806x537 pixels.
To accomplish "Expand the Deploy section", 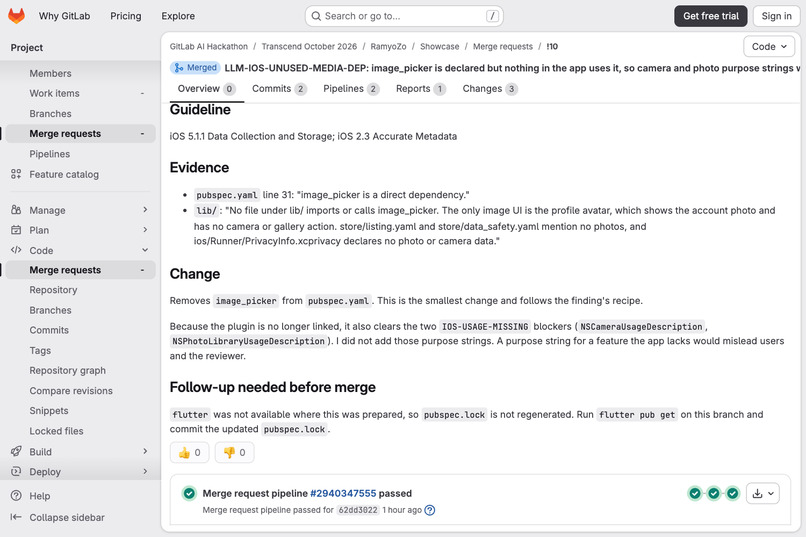I will tap(145, 471).
